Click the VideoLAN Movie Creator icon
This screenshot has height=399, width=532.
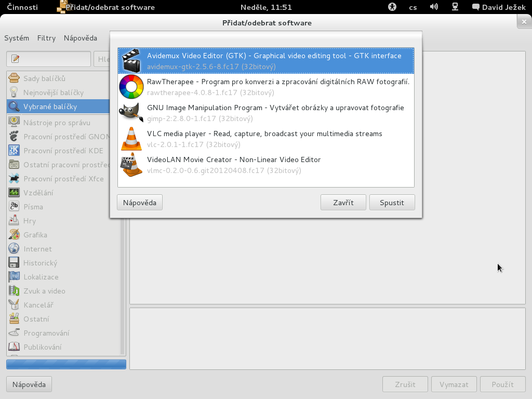131,165
